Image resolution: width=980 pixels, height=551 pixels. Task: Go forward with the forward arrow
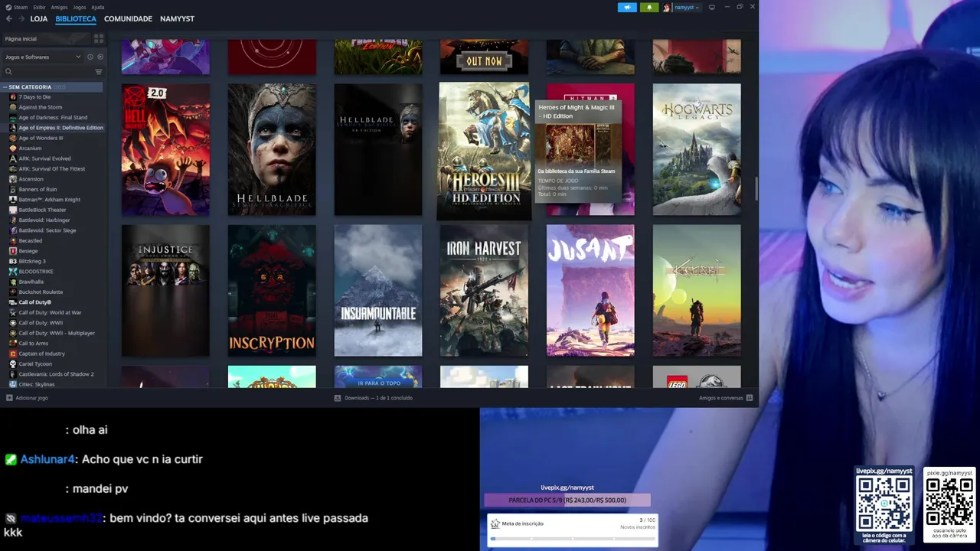coord(21,18)
